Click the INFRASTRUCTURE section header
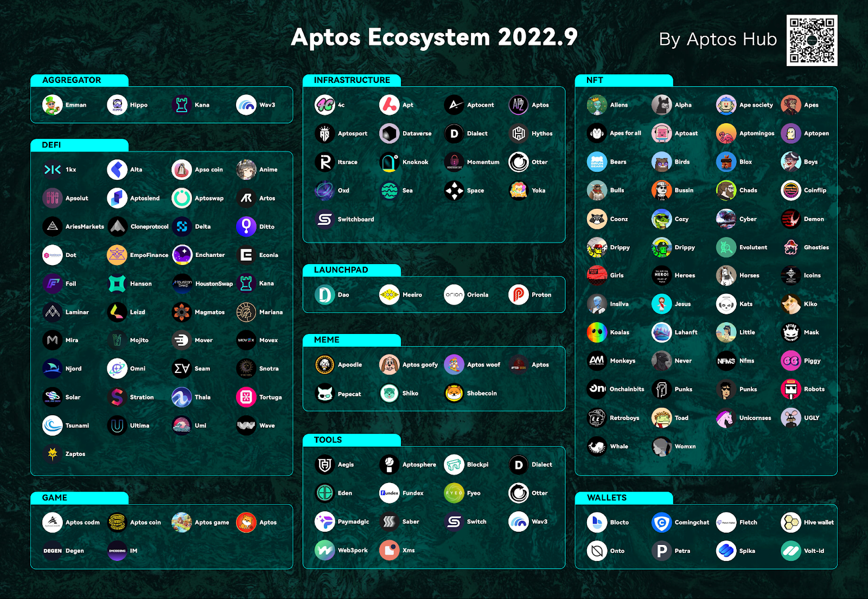The image size is (868, 599). tap(352, 80)
